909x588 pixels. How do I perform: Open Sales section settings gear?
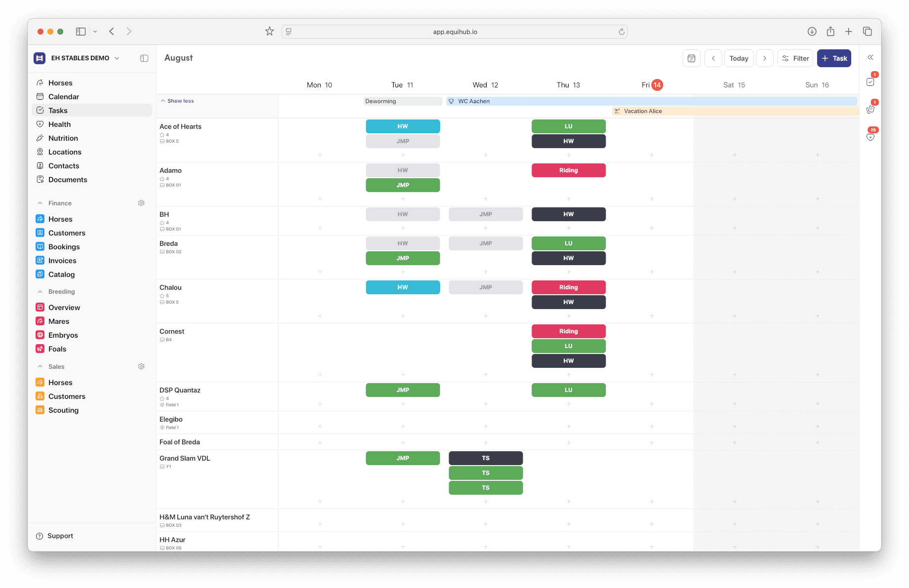pos(141,366)
